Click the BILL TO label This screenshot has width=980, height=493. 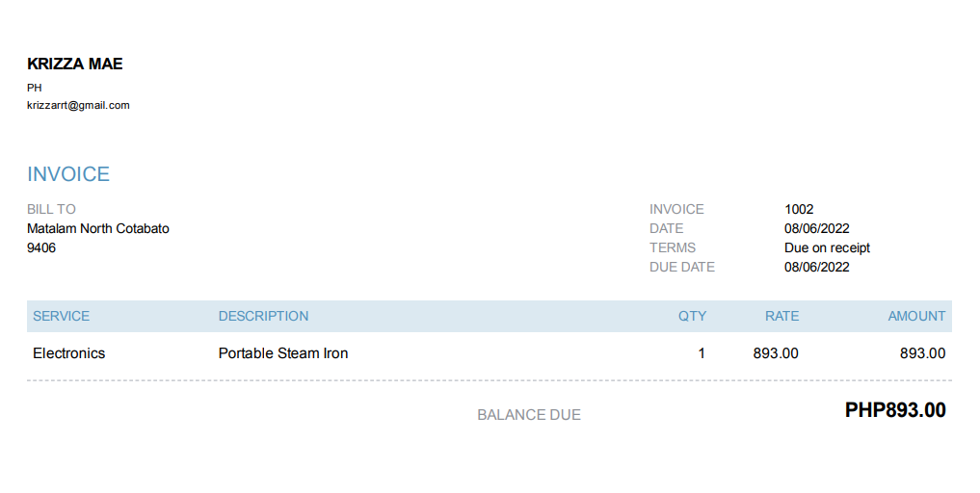[x=51, y=209]
